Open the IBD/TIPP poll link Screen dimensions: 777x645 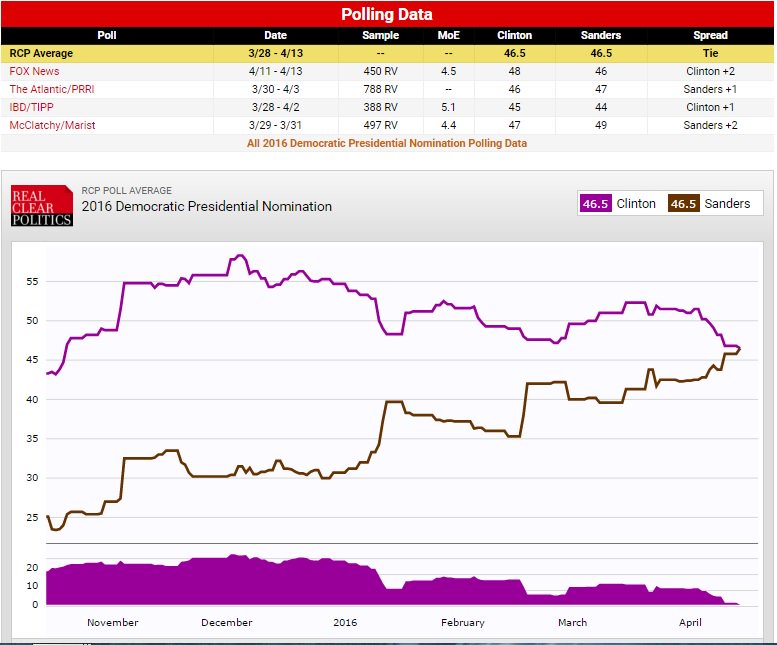tap(31, 107)
